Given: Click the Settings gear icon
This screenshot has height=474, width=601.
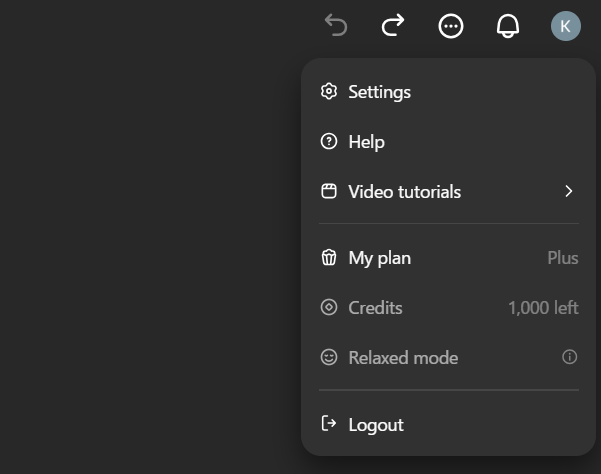Looking at the screenshot, I should (329, 92).
